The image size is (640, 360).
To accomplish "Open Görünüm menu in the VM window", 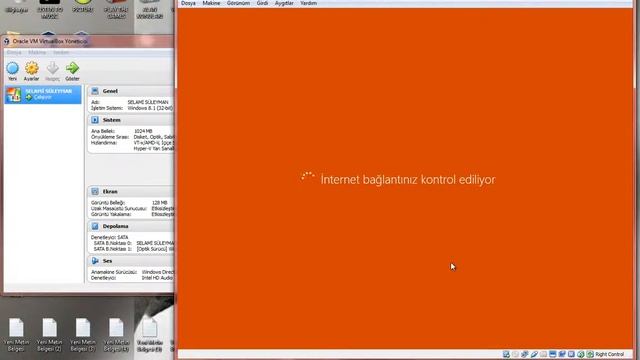I will 238,3.
